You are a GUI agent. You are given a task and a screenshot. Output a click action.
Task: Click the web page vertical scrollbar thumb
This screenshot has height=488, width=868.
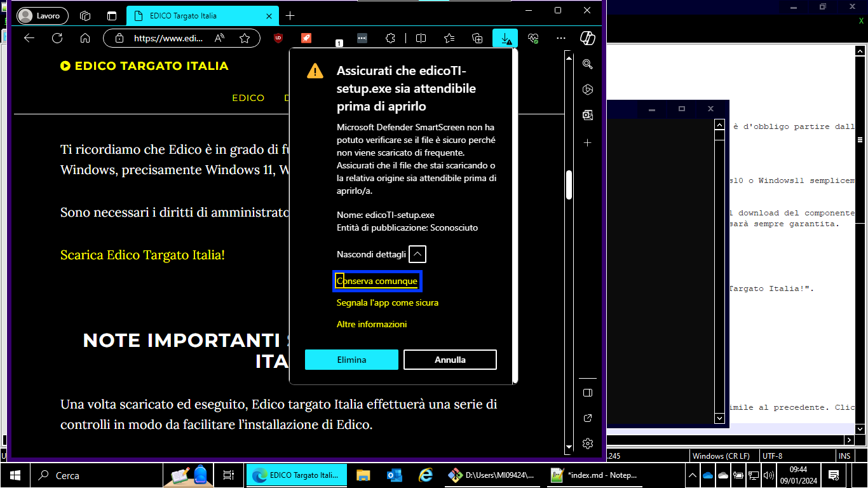point(569,184)
